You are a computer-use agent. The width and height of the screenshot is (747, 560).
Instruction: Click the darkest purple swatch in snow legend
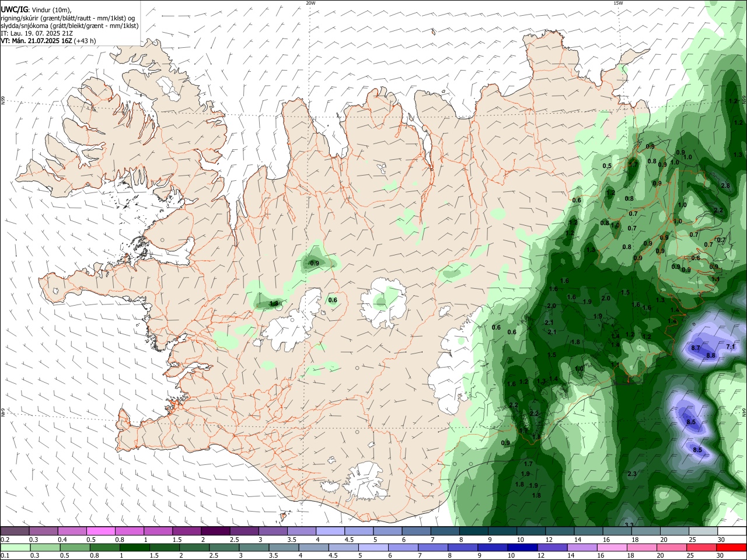tap(215, 531)
